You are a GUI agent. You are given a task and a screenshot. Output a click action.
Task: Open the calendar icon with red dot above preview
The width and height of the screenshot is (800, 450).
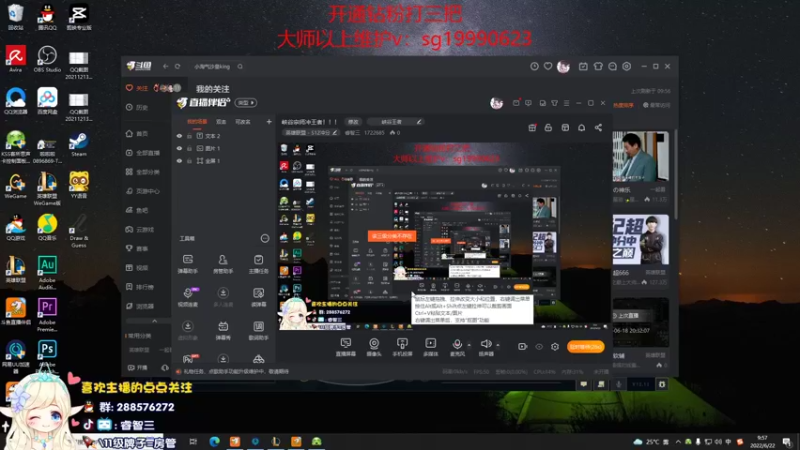pos(532,128)
